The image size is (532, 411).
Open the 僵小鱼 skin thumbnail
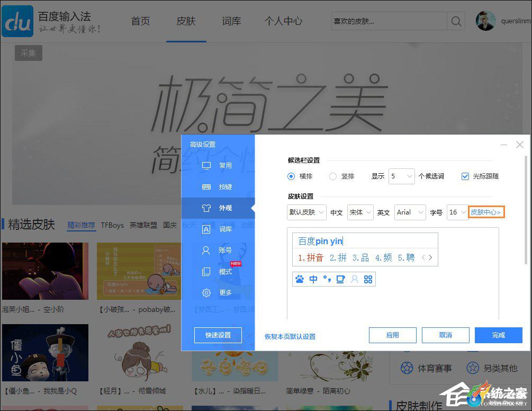45,353
